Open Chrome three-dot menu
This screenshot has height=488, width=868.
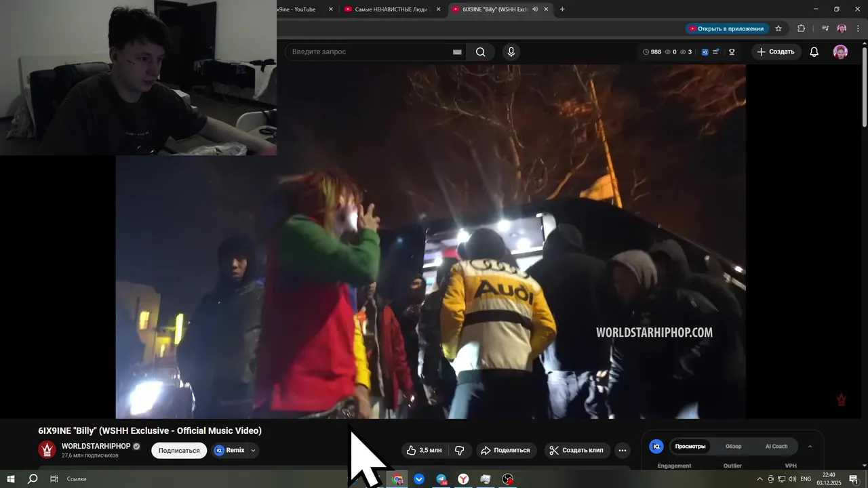[x=858, y=28]
